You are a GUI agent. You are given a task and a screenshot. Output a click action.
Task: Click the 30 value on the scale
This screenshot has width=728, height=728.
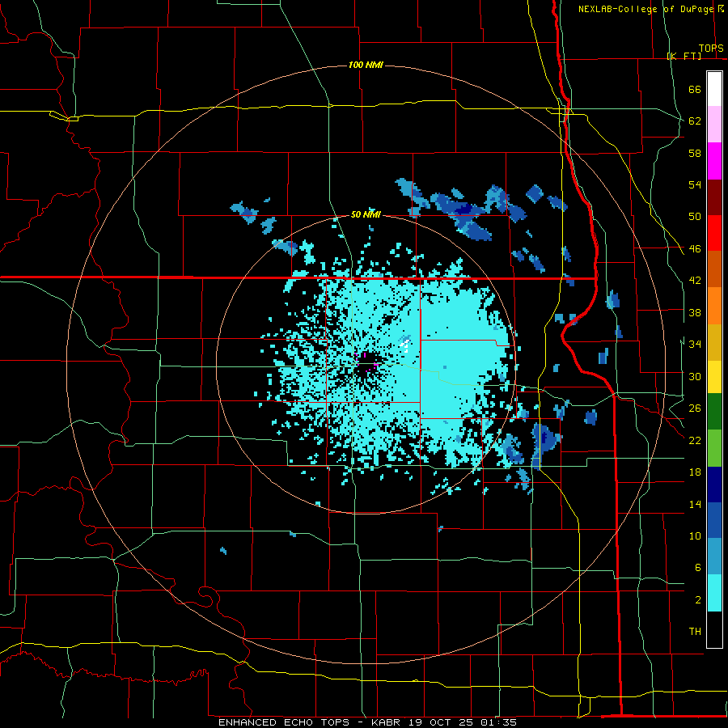point(695,376)
